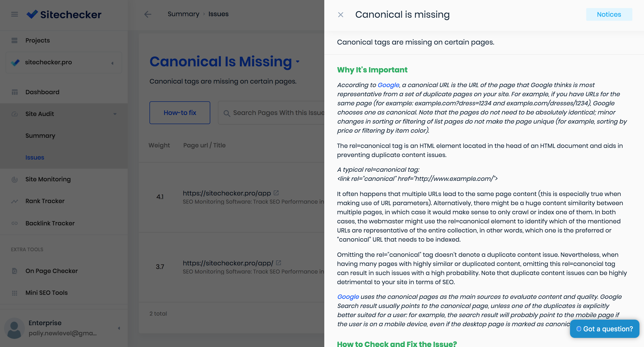Screen dimensions: 644x347
Task: Click the Notices toggle button
Action: [x=609, y=14]
